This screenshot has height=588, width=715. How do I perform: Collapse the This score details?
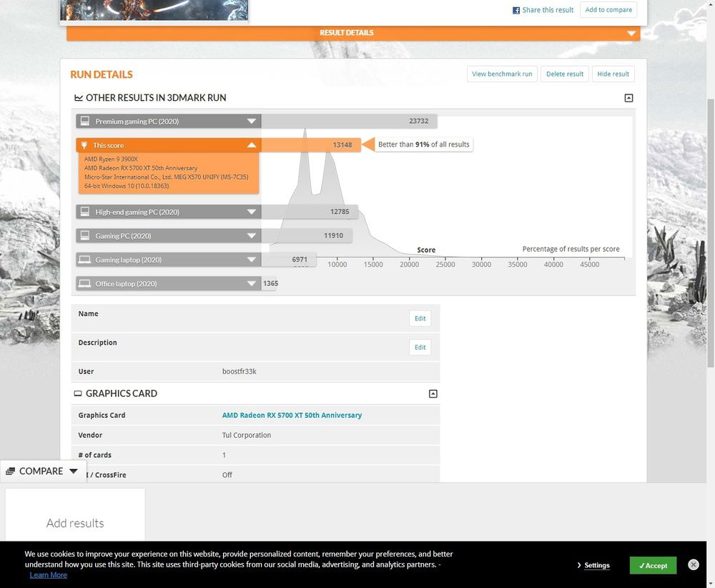251,145
